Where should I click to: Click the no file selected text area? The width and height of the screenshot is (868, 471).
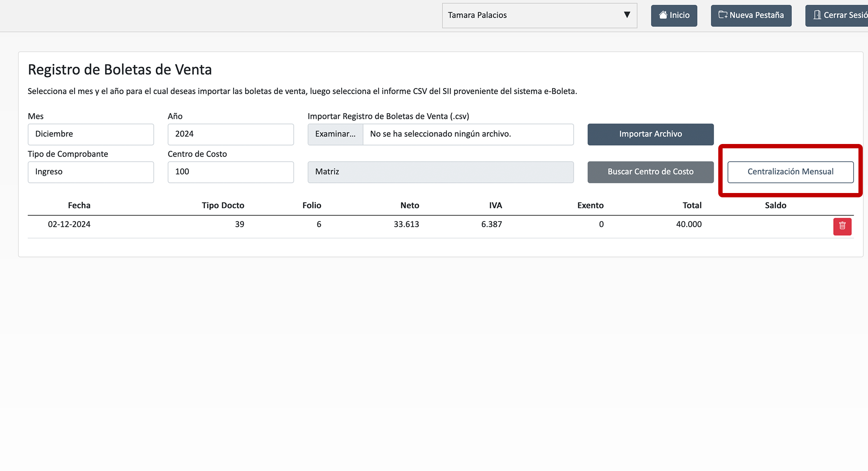click(x=467, y=134)
